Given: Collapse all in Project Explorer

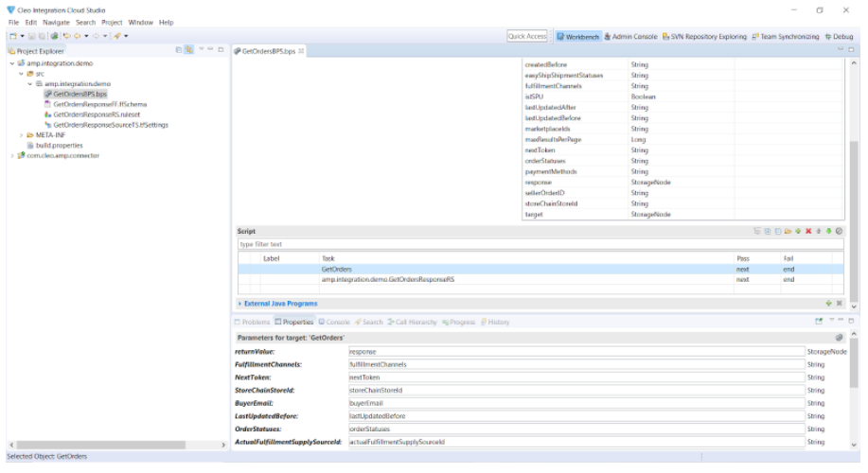Looking at the screenshot, I should click(x=178, y=50).
